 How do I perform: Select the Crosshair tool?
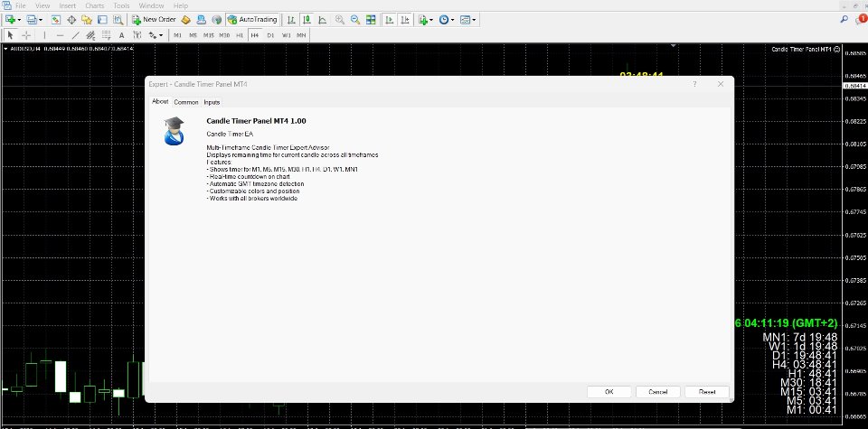pos(26,35)
